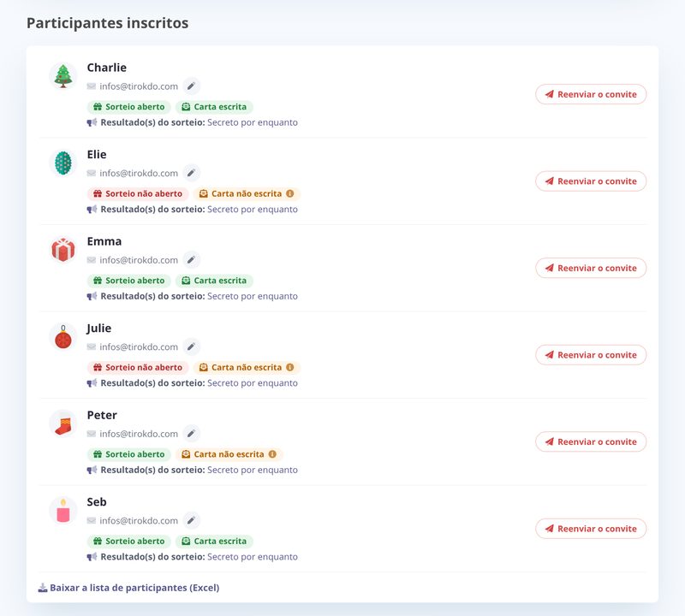The image size is (685, 616).
Task: Select the name Elie
Action: tap(97, 155)
